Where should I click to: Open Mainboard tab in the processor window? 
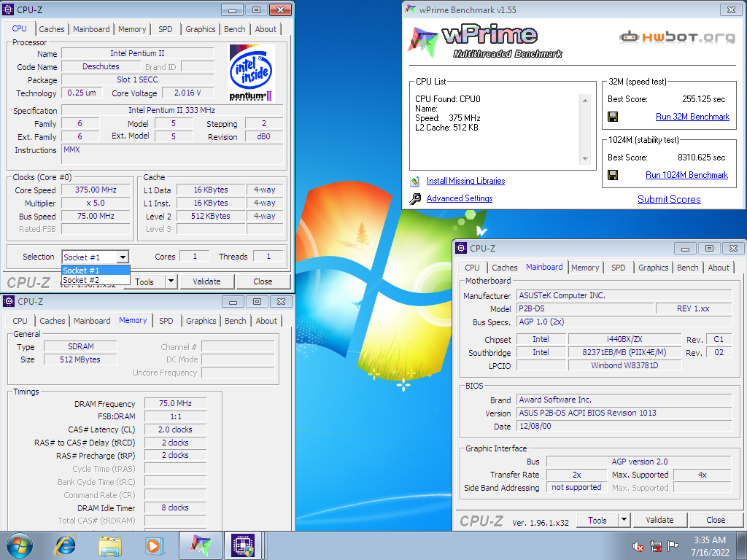91,29
